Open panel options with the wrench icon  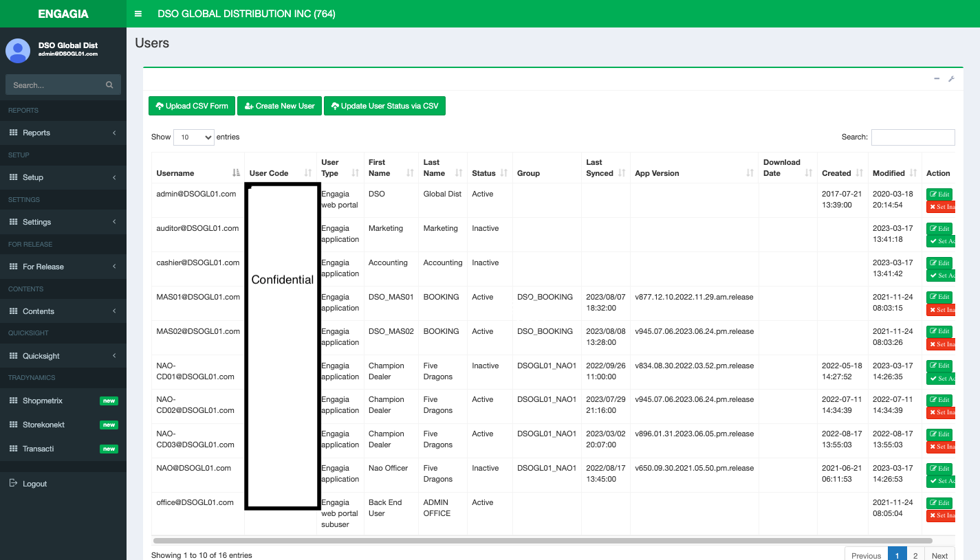(951, 79)
